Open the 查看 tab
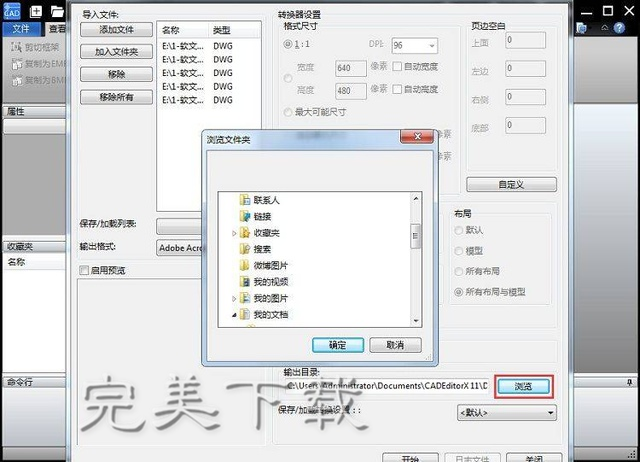This screenshot has width=640, height=462. tap(57, 29)
